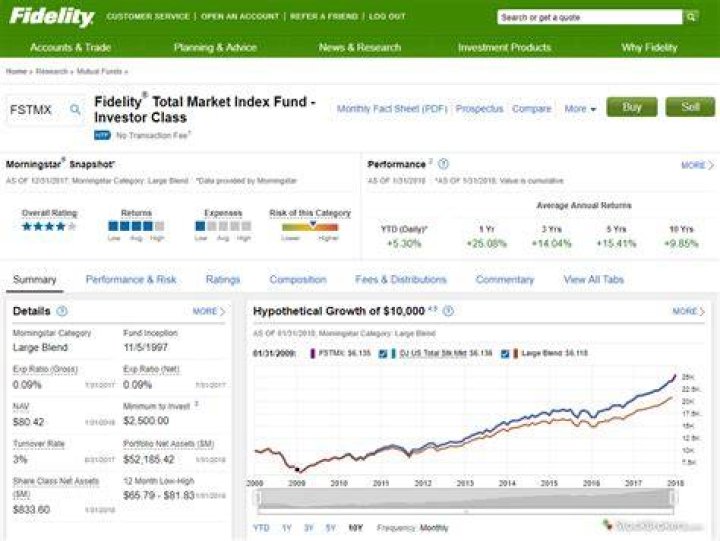Open the Details help question icon
Screen dimensions: 720x541
pyautogui.click(x=62, y=311)
